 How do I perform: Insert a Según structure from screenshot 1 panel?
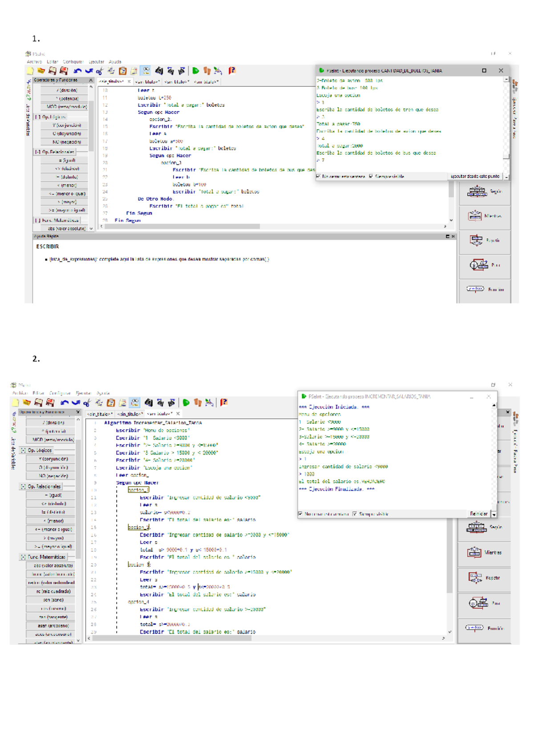click(484, 191)
